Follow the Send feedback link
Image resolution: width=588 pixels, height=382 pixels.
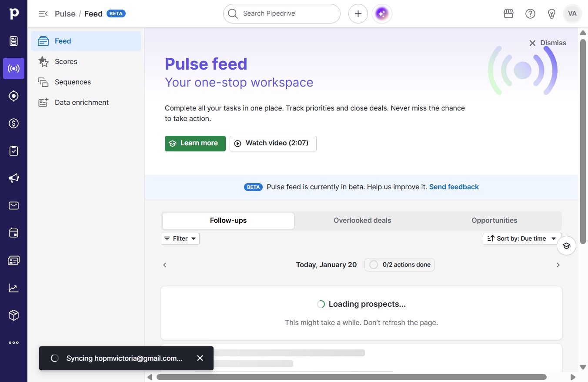tap(454, 187)
